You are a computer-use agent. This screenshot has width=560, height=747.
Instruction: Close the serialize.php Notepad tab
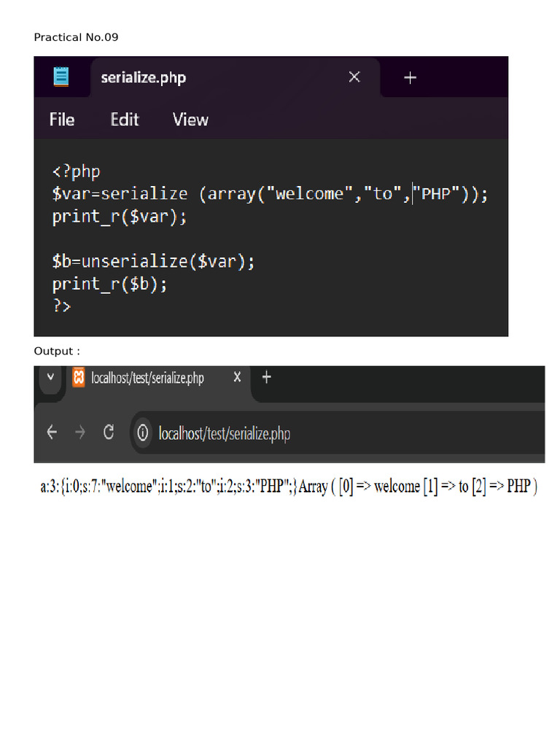point(354,77)
